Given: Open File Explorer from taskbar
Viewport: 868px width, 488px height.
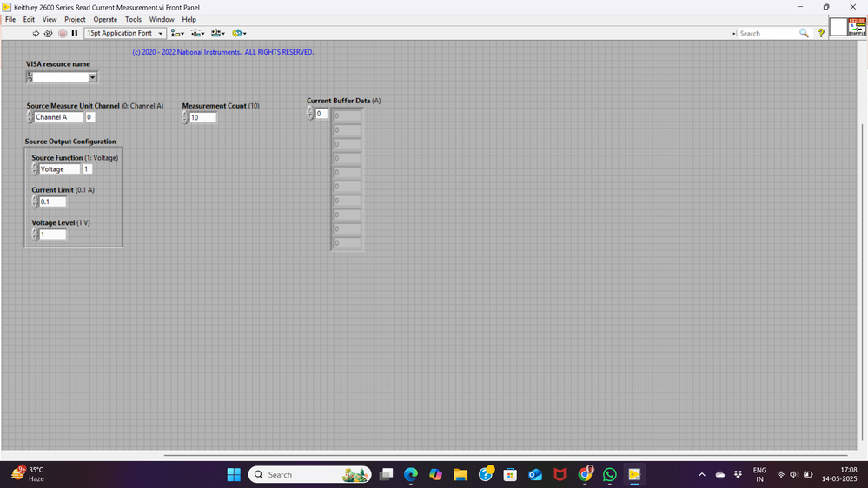Looking at the screenshot, I should point(461,475).
